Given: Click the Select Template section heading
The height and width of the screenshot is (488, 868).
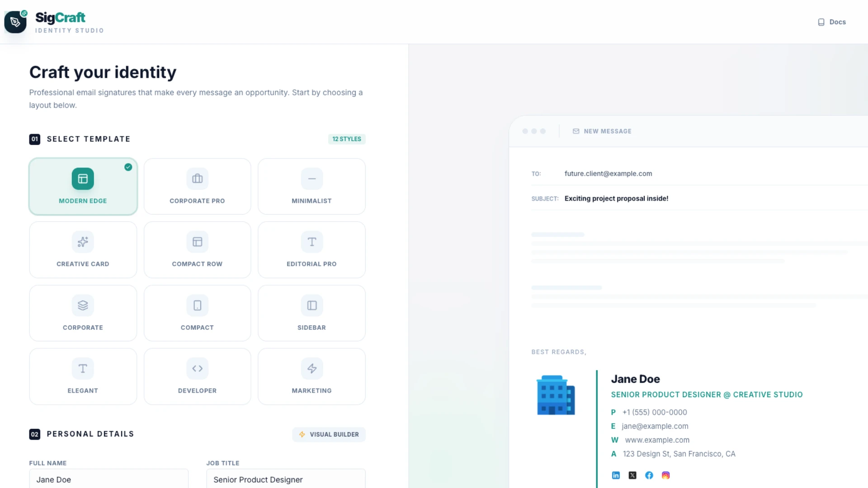Looking at the screenshot, I should click(89, 139).
